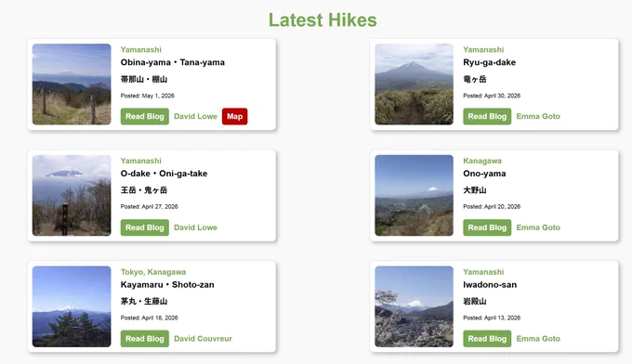Open the David Couvreur author link
632x364 pixels.
coord(203,339)
